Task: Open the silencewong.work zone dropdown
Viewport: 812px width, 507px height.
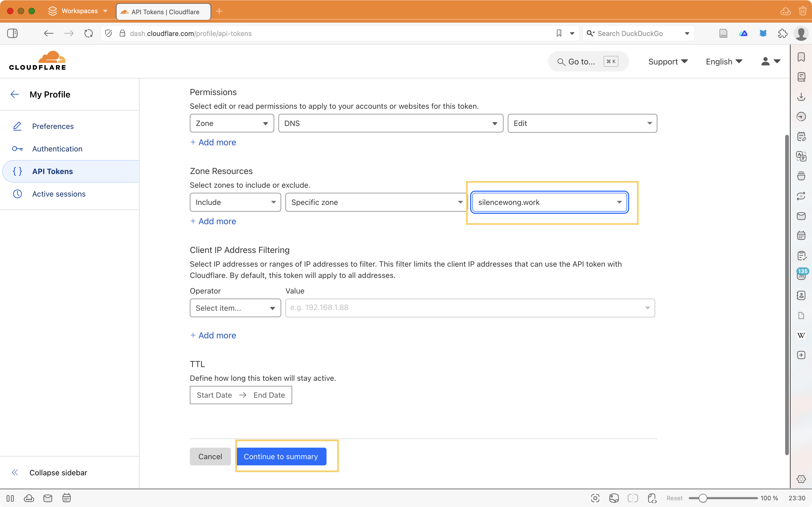Action: 549,202
